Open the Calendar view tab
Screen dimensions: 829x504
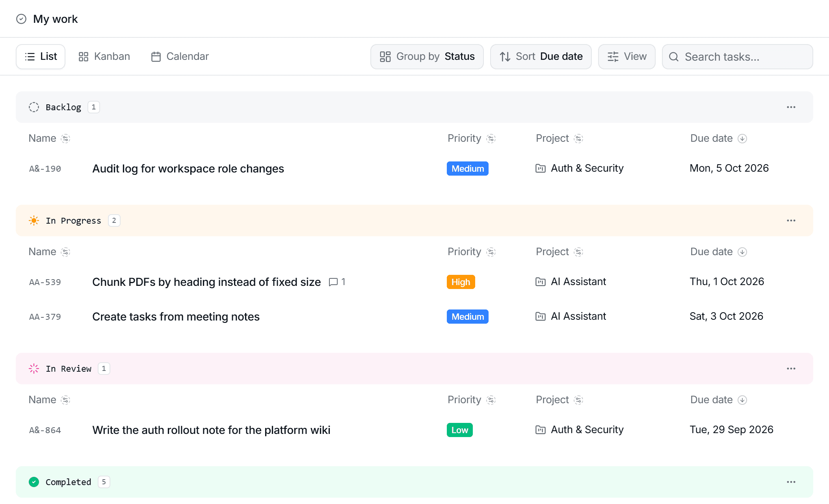tap(180, 57)
